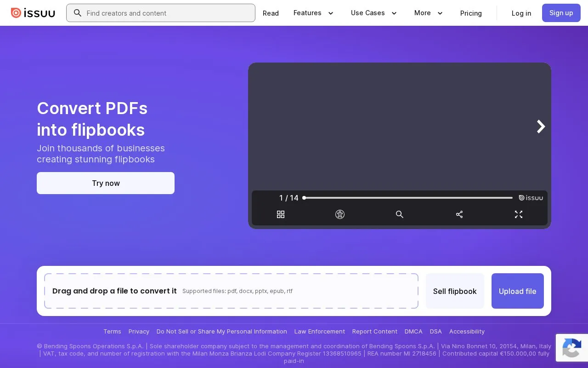
Task: Click the flipbook page progress slider
Action: click(x=408, y=198)
